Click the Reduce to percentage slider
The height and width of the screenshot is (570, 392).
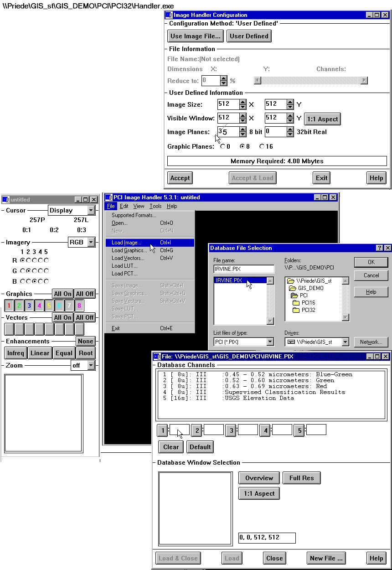click(x=311, y=81)
